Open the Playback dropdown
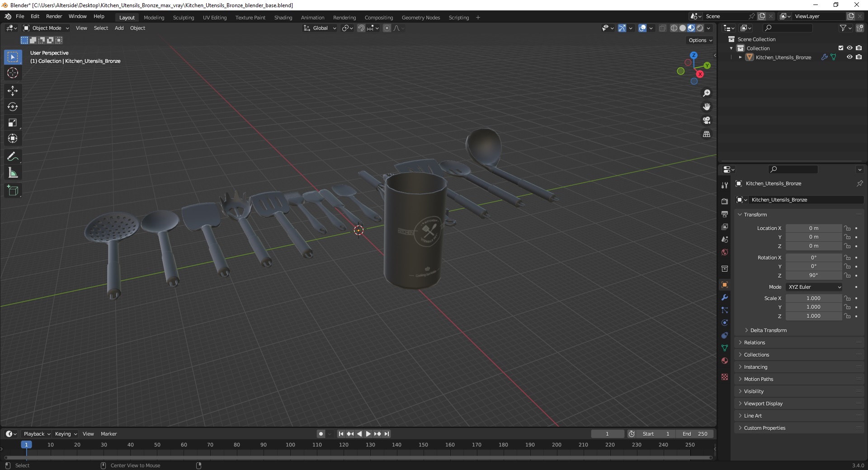This screenshot has height=470, width=868. (x=37, y=434)
